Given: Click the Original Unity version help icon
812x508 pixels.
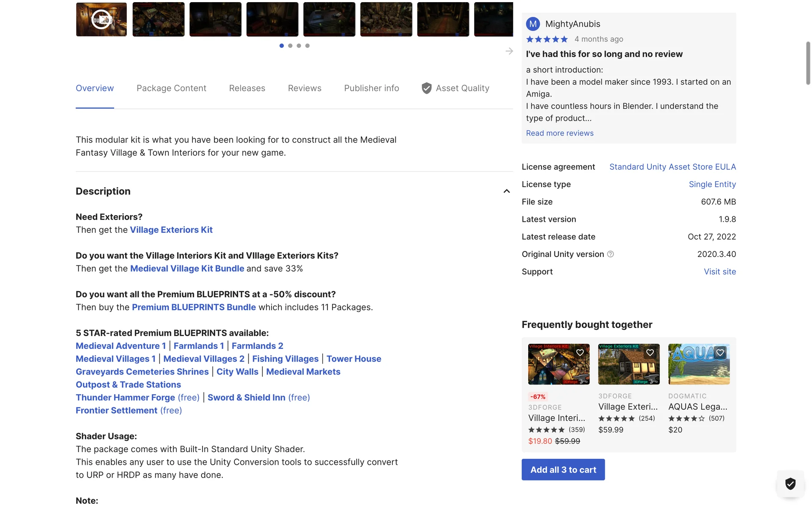Looking at the screenshot, I should tap(610, 254).
